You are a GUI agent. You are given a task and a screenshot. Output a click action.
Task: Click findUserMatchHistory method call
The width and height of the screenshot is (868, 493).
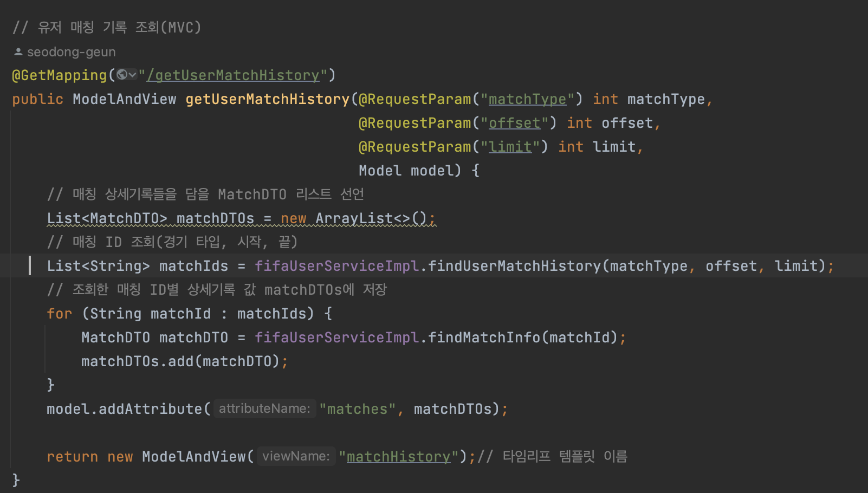tap(514, 266)
